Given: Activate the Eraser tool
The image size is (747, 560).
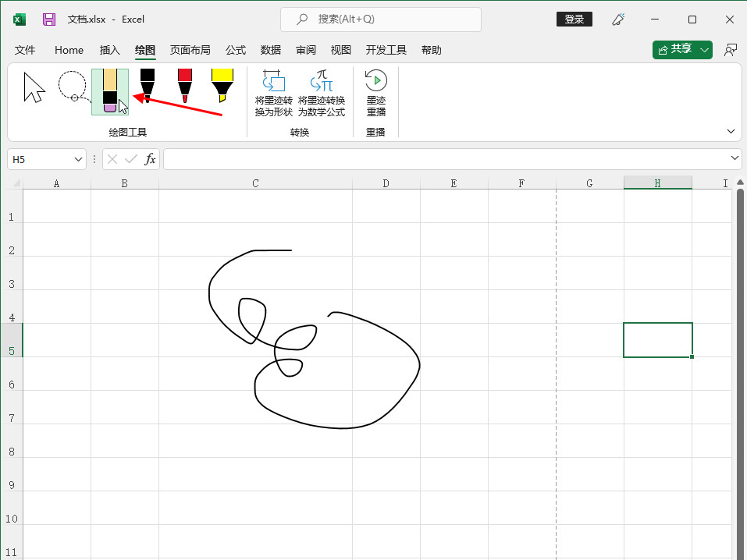Looking at the screenshot, I should [110, 91].
